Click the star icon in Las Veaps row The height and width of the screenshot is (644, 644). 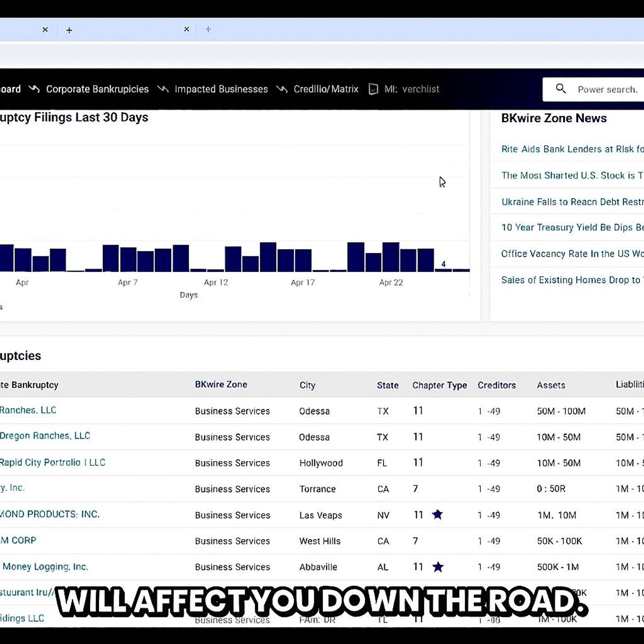437,515
